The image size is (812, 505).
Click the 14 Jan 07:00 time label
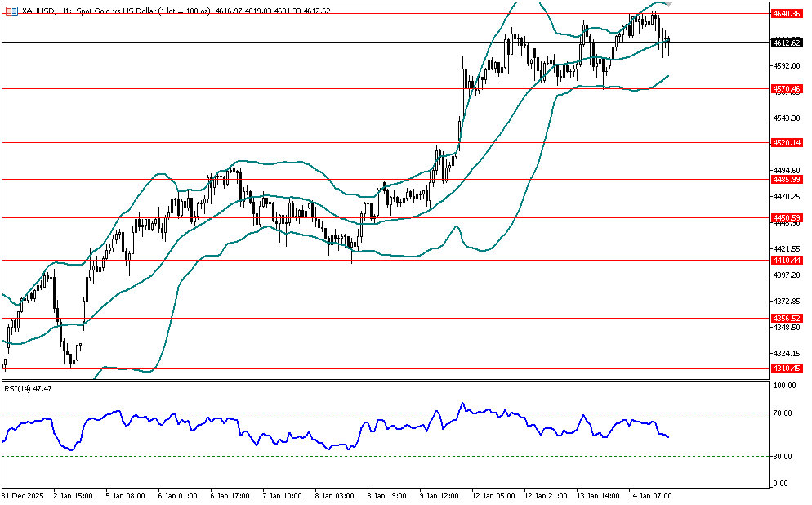(x=650, y=495)
